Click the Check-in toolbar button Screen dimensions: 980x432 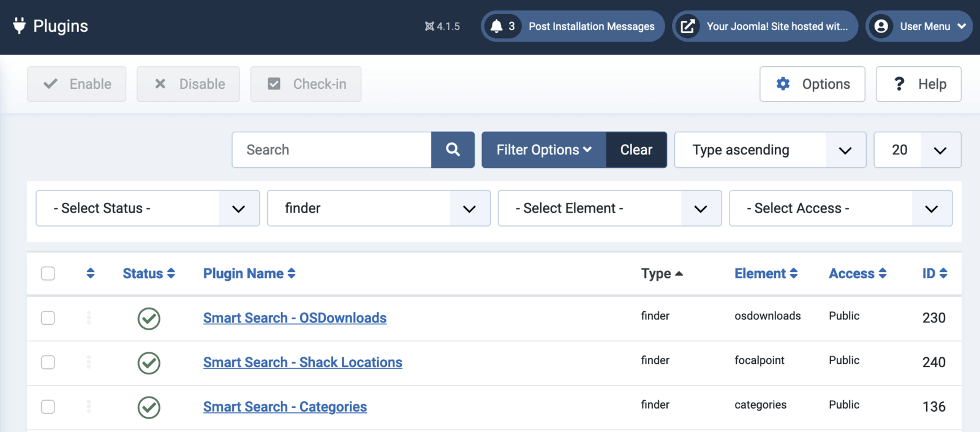306,84
